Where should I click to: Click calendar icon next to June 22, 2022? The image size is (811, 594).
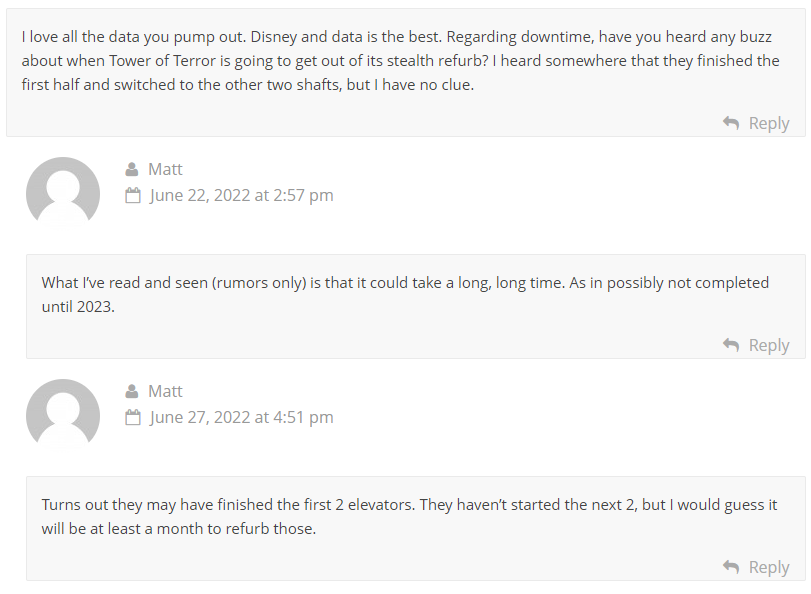coord(133,196)
